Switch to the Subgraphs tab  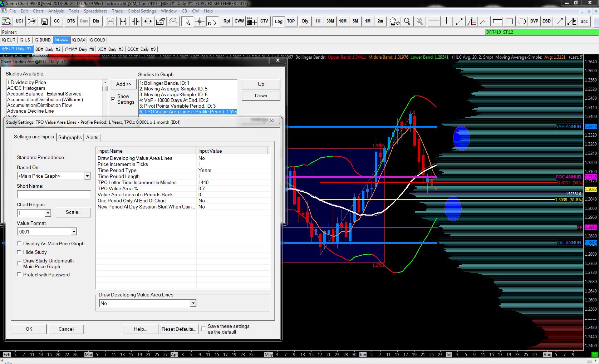[70, 137]
